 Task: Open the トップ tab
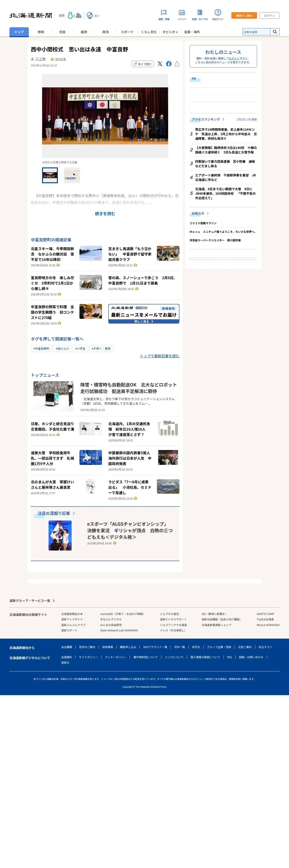(19, 32)
